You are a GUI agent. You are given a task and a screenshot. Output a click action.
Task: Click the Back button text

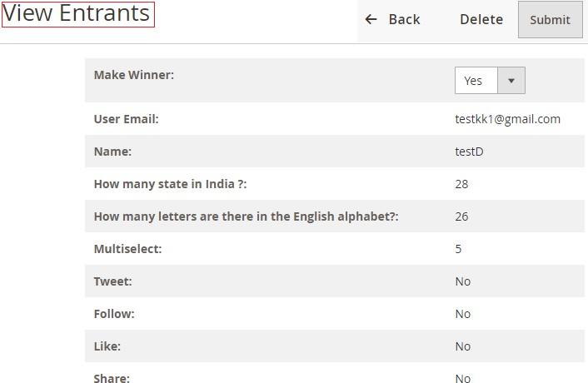(404, 19)
